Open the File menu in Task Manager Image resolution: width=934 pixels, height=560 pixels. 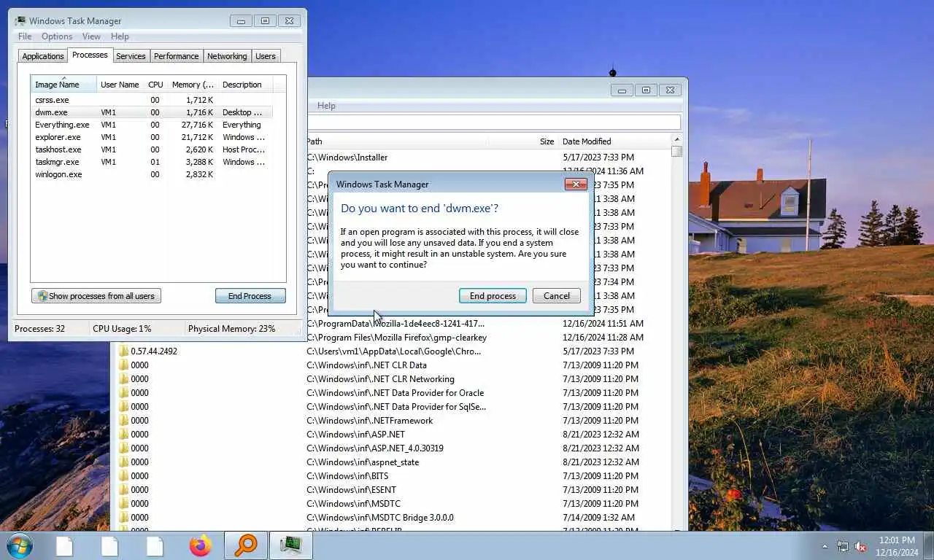(x=25, y=36)
